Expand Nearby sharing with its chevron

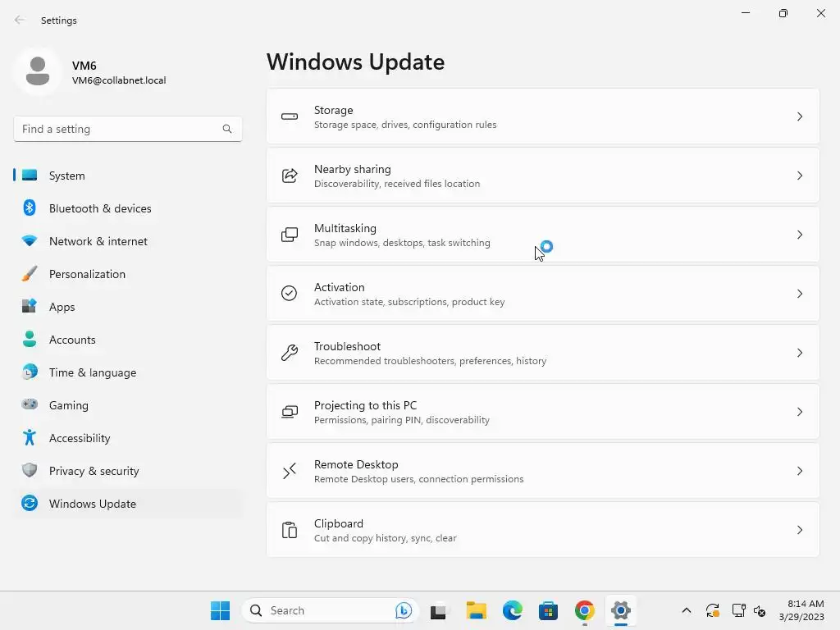point(800,176)
